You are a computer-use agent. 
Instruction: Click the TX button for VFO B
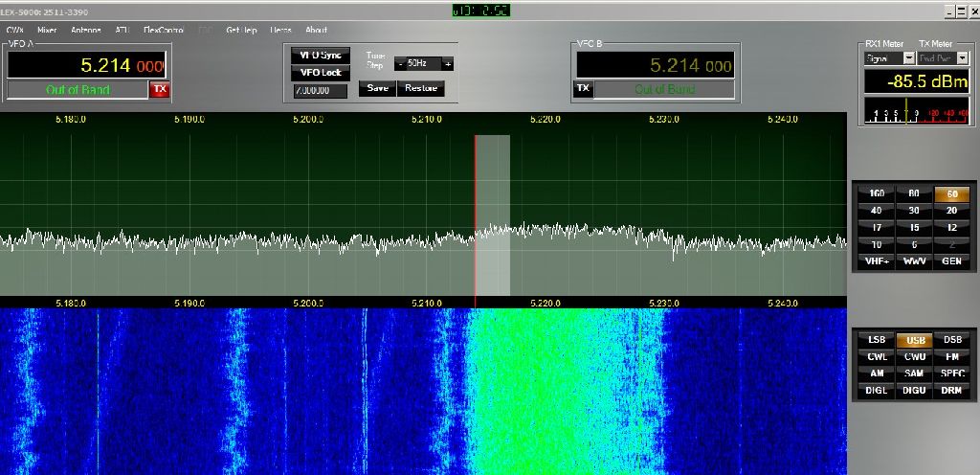click(x=583, y=89)
